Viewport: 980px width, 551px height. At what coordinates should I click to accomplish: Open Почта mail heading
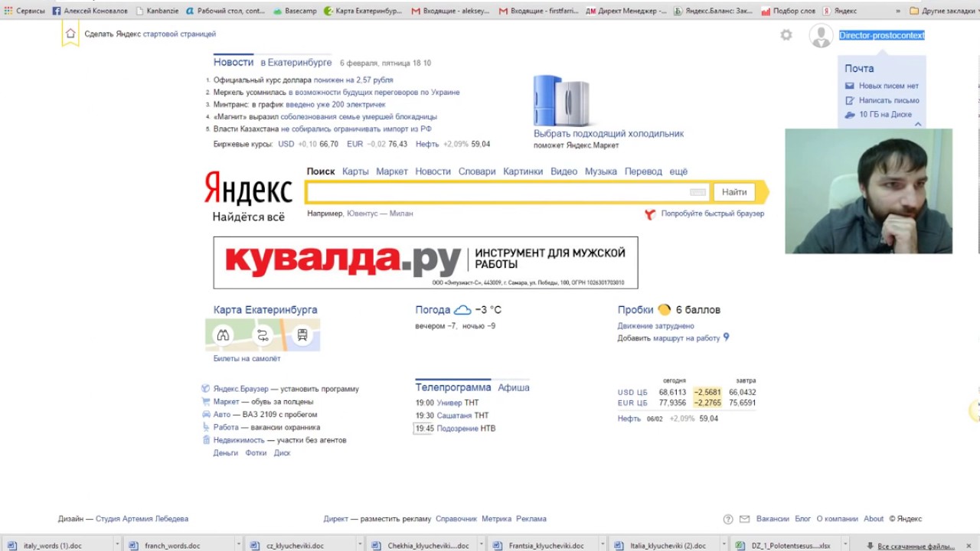859,68
